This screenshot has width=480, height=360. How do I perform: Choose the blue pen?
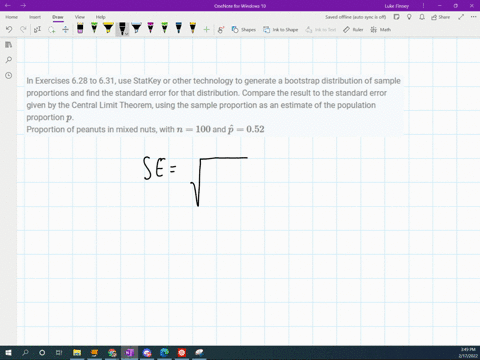179,28
